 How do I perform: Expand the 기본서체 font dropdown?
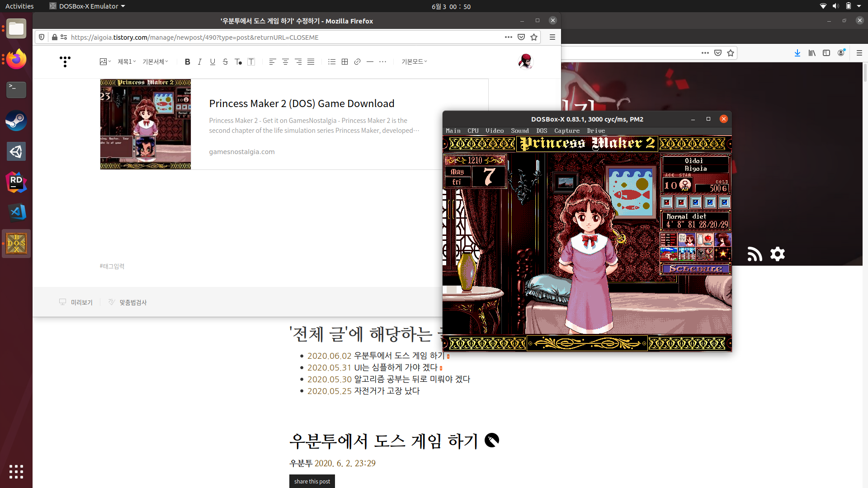(155, 62)
